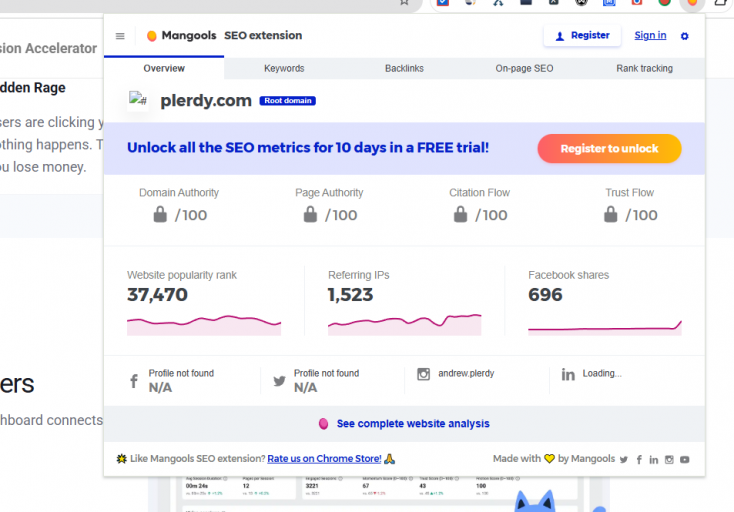Image resolution: width=734 pixels, height=512 pixels.
Task: Open the hamburger menu in Mangools extension
Action: [120, 36]
